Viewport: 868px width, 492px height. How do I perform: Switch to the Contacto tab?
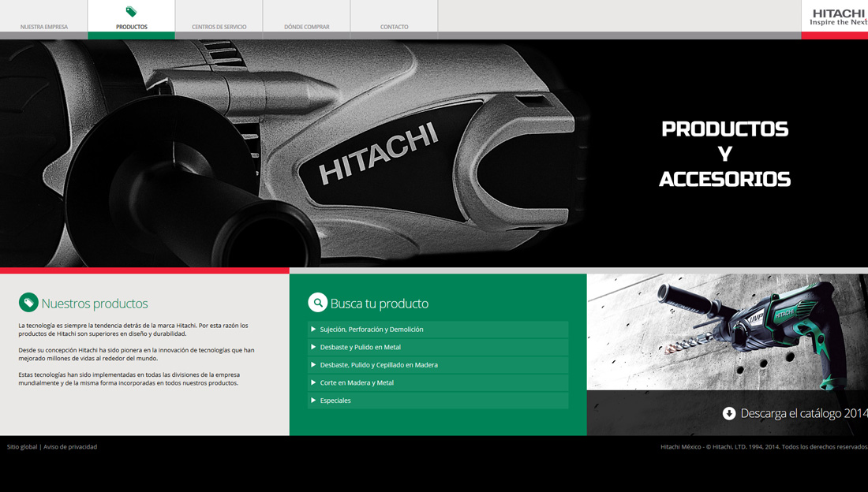(x=394, y=20)
